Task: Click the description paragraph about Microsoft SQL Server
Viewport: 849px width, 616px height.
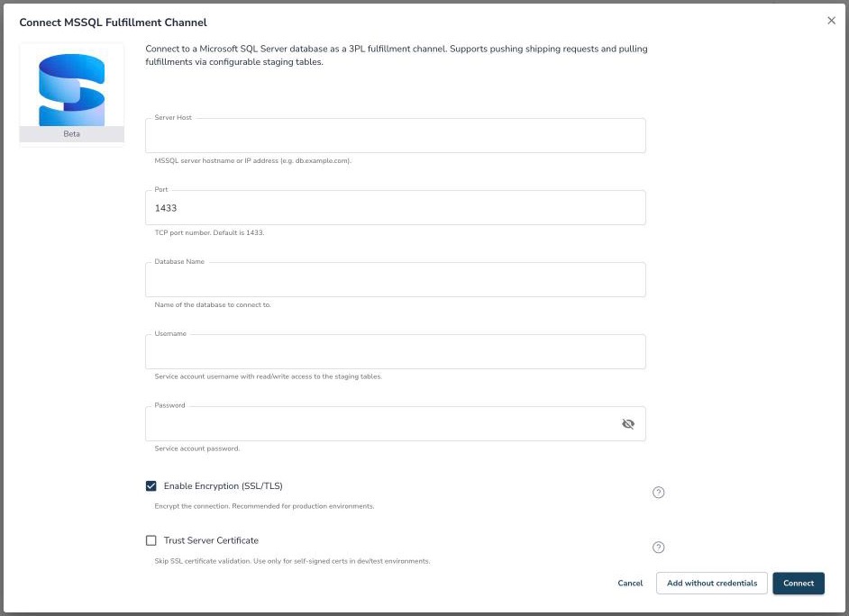Action: (397, 55)
